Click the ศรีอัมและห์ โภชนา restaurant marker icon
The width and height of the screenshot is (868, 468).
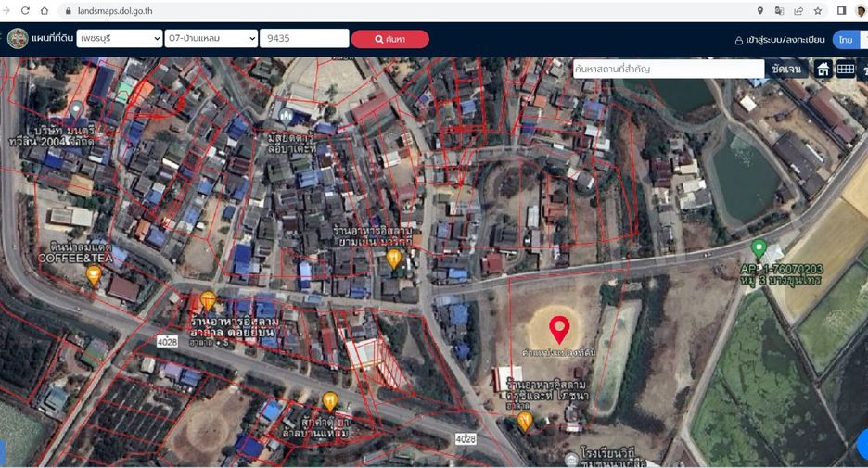(x=524, y=422)
